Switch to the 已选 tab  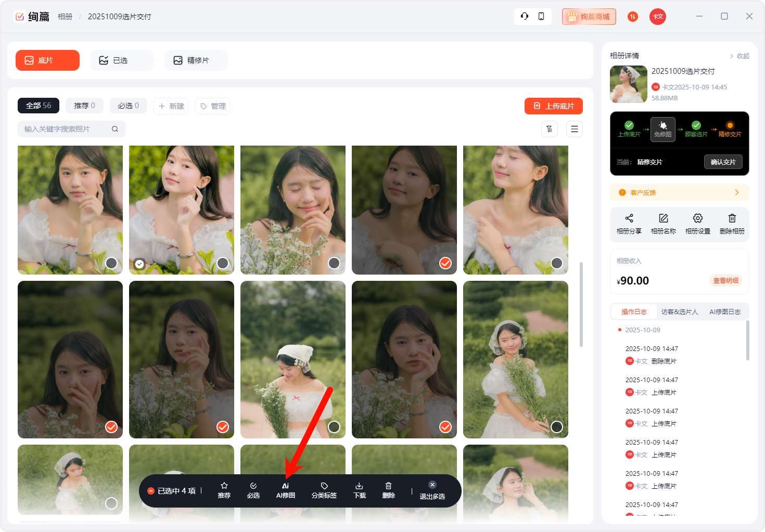122,60
